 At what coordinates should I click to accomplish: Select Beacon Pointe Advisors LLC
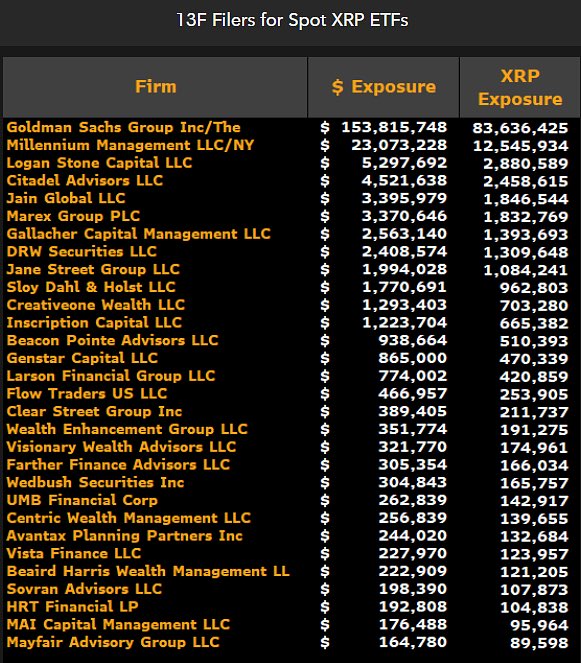(x=112, y=340)
